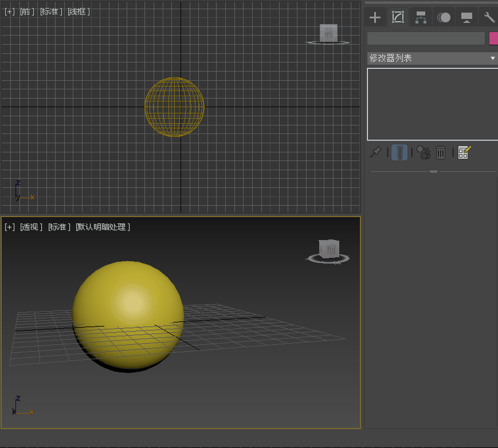Open the 线框 shading menu in front viewport
Viewport: 498px width, 448px height.
[x=79, y=11]
